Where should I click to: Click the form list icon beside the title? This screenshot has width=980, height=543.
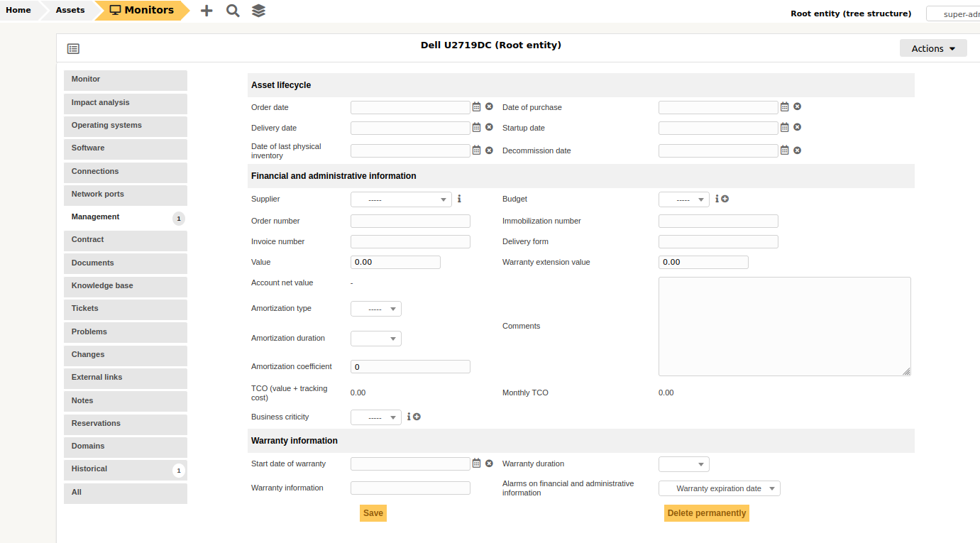73,48
